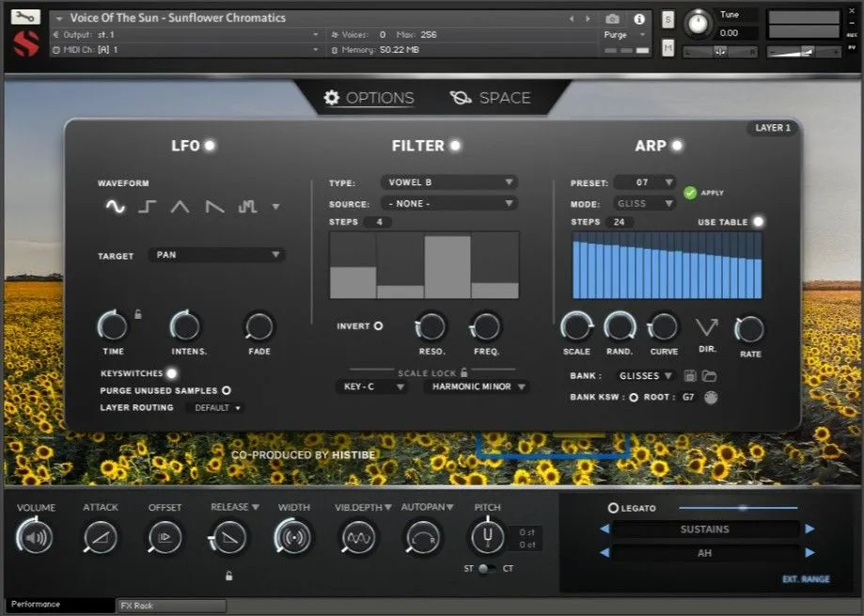Toggle Keyswitches on or off
This screenshot has width=864, height=616.
pyautogui.click(x=172, y=373)
